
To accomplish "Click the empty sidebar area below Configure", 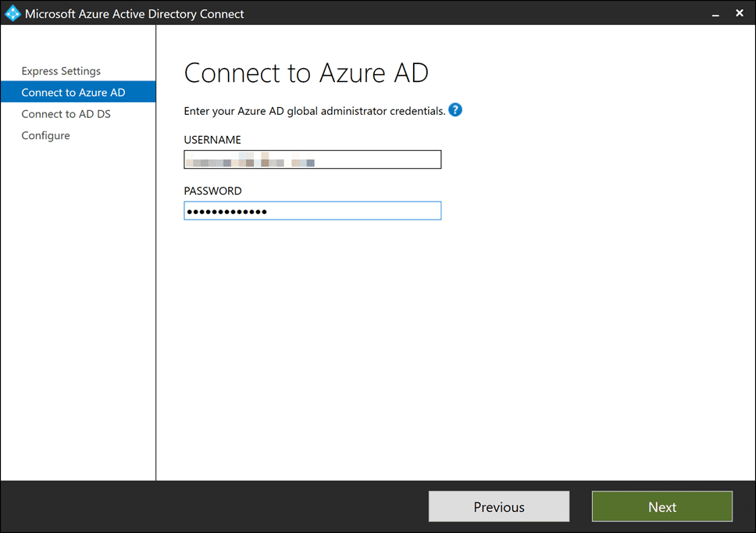I will (x=78, y=313).
